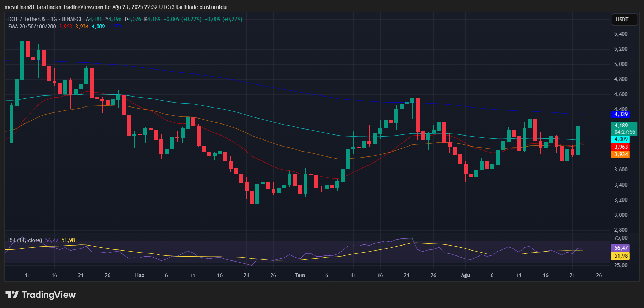Screen dimensions: 644x308
Task: Click the 3,000 price scale value
Action: coord(621,215)
